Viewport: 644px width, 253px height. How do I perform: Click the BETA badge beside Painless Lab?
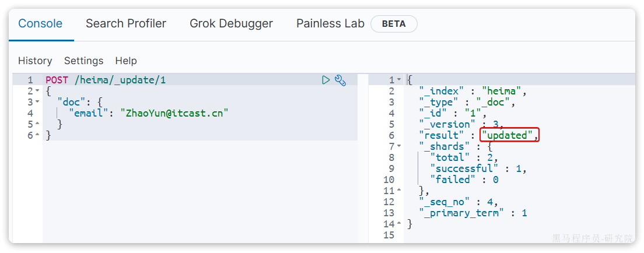coord(394,24)
